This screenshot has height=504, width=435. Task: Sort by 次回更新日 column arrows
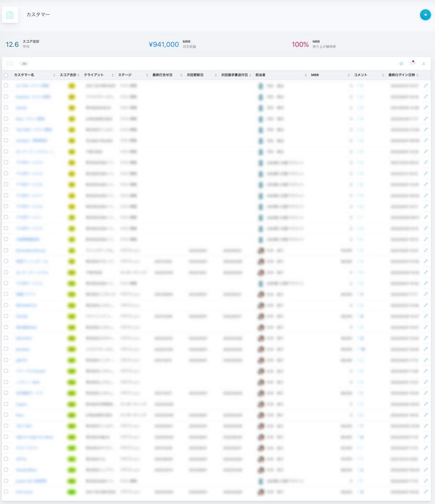[216, 75]
